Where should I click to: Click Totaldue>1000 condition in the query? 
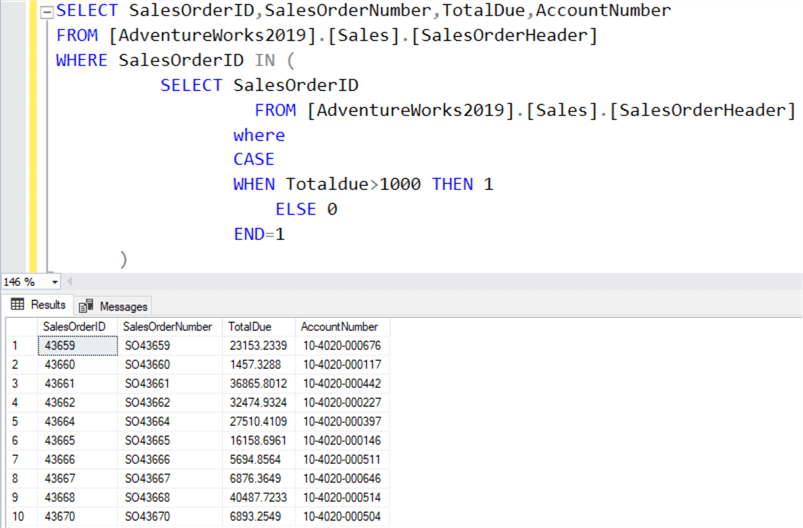[x=353, y=184]
